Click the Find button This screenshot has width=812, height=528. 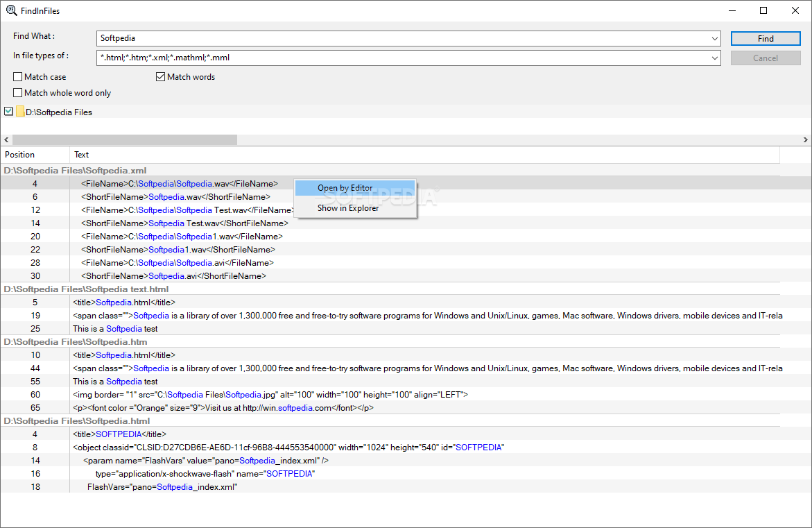[766, 38]
